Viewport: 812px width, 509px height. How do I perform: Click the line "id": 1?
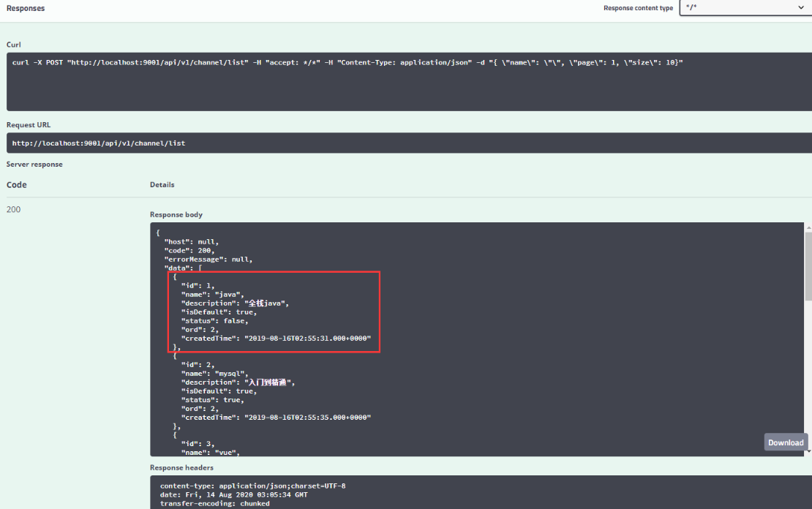[198, 286]
